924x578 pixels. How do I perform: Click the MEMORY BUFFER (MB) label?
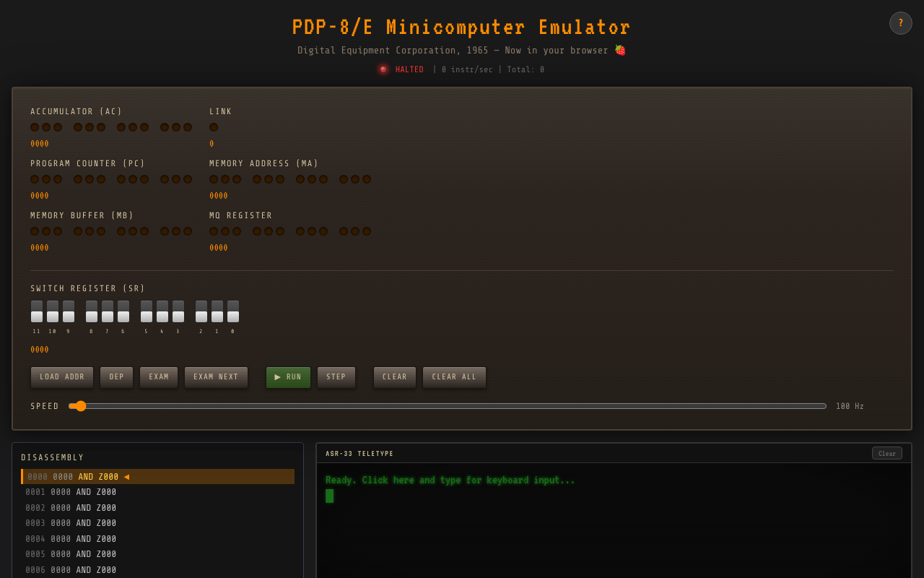pos(82,216)
